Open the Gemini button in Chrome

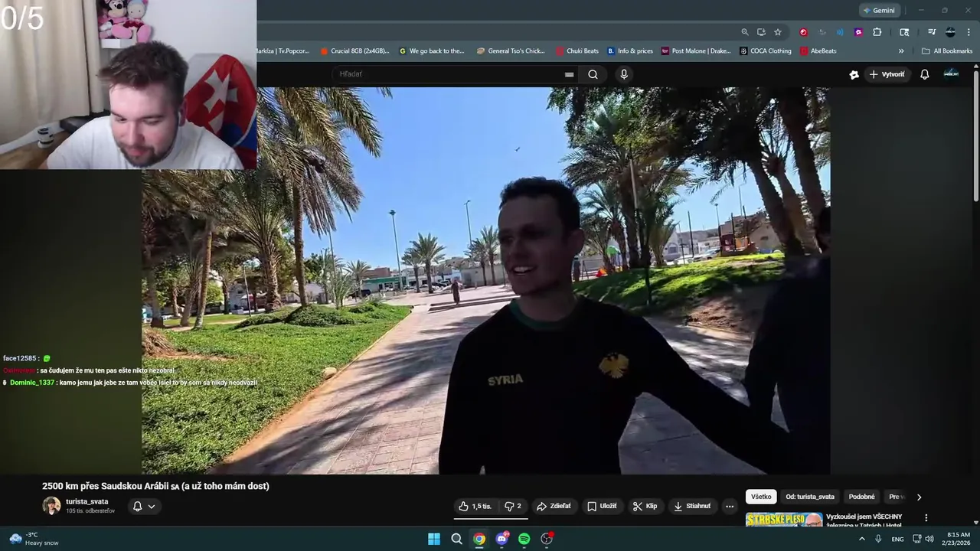(879, 11)
